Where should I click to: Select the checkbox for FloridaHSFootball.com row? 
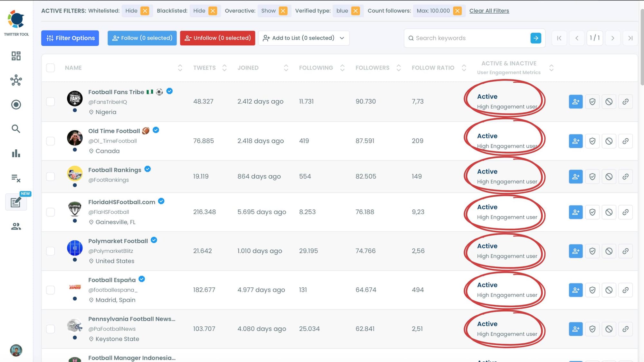51,212
